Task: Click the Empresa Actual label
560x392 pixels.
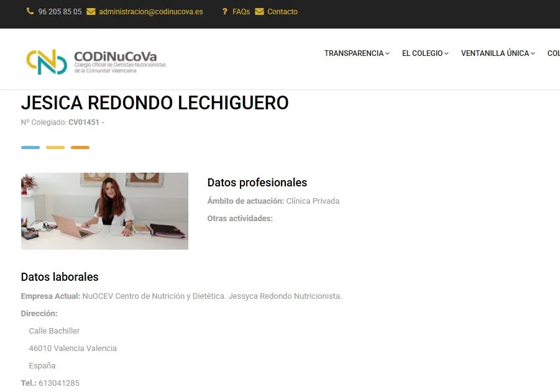Action: 51,296
